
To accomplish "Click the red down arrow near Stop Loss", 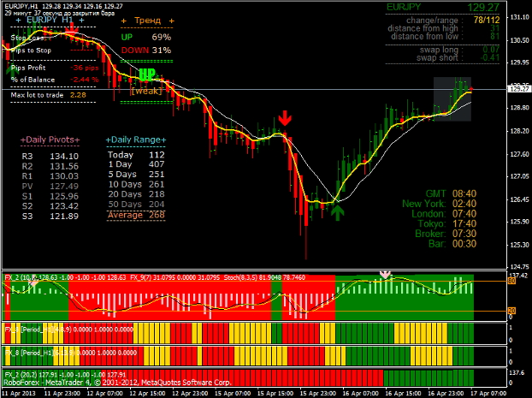I will [x=72, y=30].
